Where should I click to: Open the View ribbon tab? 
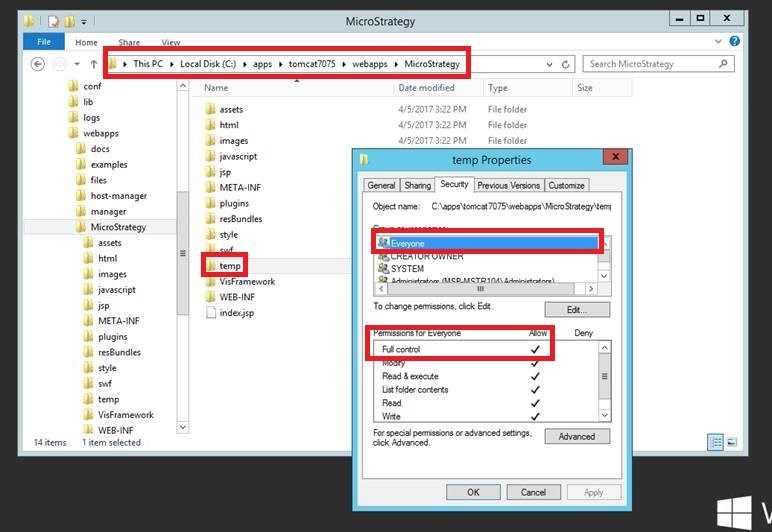tap(171, 42)
